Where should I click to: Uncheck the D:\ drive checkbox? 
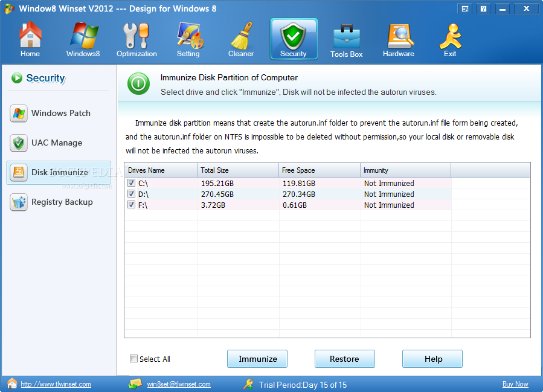[x=131, y=193]
